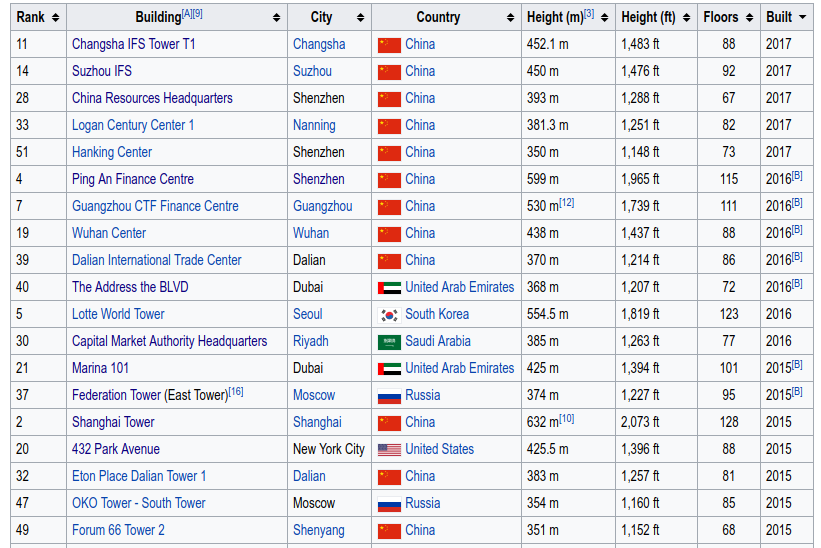
Task: Follow the Riyadh city link
Action: 310,341
